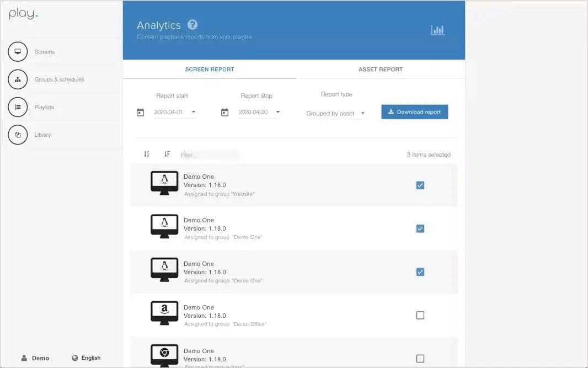Change the language via English link
Image resolution: width=588 pixels, height=368 pixels.
pos(86,358)
